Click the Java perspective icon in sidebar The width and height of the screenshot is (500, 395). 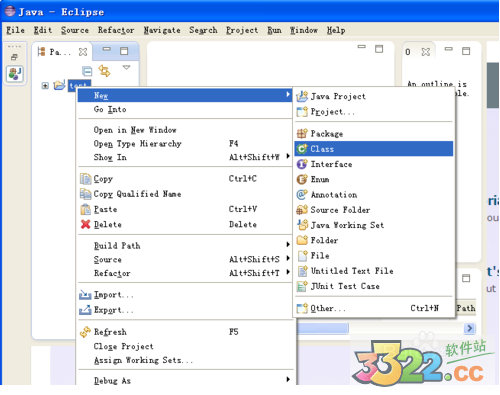tap(15, 74)
